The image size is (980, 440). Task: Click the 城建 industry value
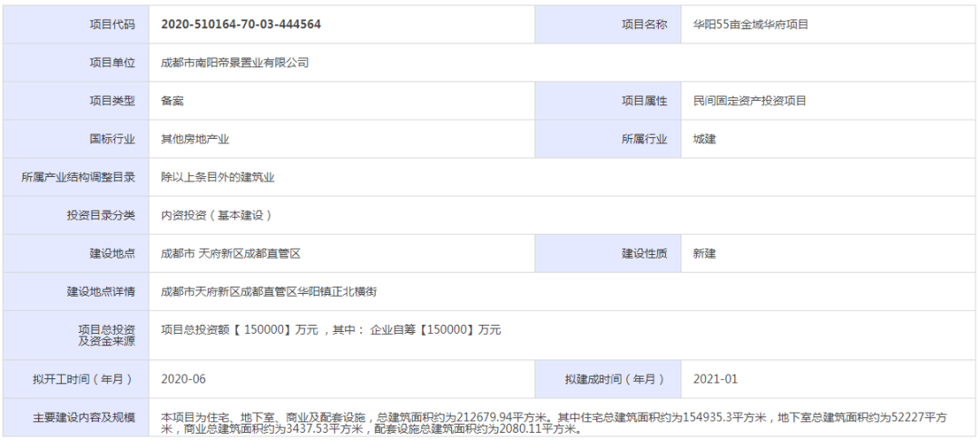[704, 139]
